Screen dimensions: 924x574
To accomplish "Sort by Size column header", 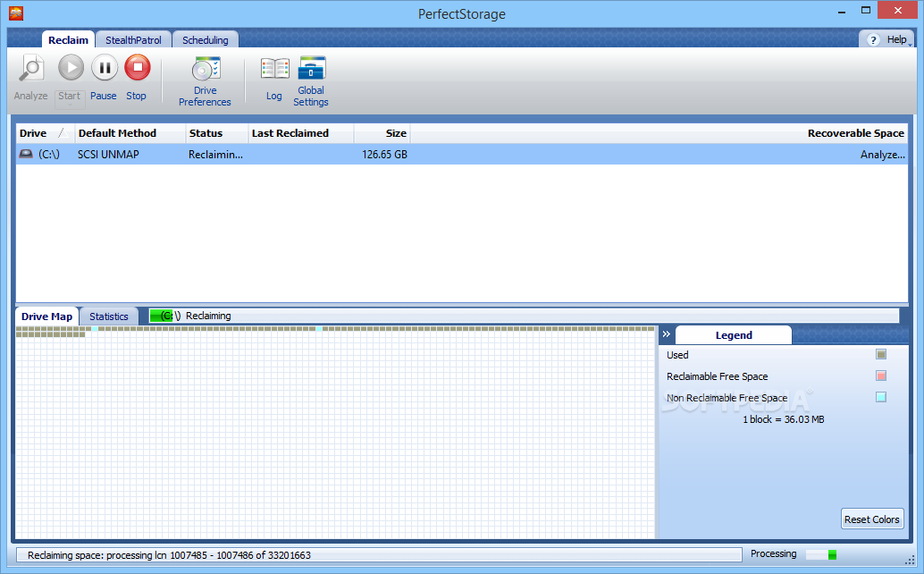I will (382, 133).
